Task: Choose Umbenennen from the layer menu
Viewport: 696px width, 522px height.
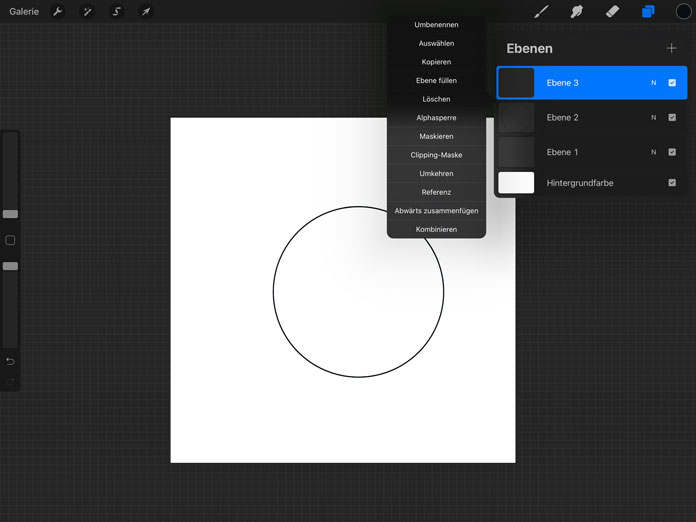Action: (x=436, y=25)
